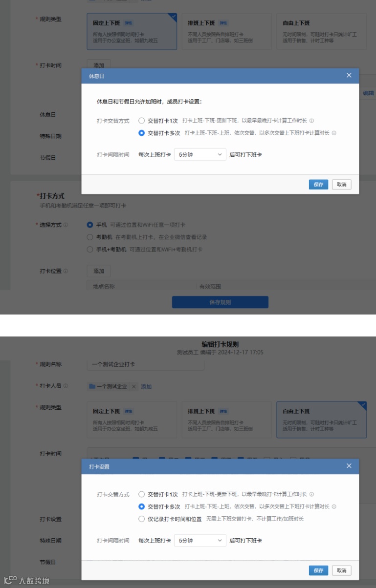The height and width of the screenshot is (588, 376).
Task: Click the 打卡方式 section heading
Action: pos(52,196)
